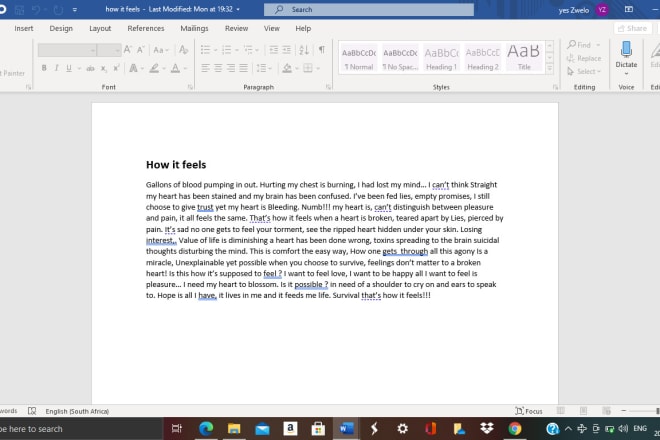The width and height of the screenshot is (660, 440).
Task: Click the Share button
Action: (631, 29)
